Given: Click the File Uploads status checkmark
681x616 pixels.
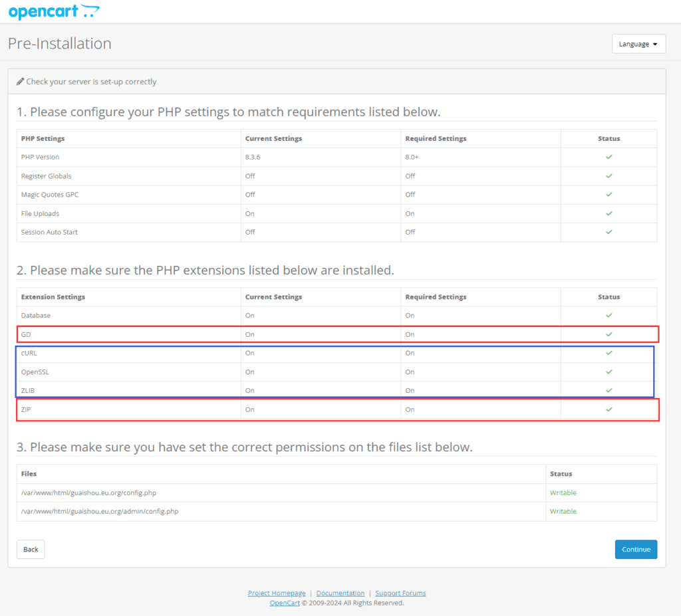Looking at the screenshot, I should click(x=608, y=213).
